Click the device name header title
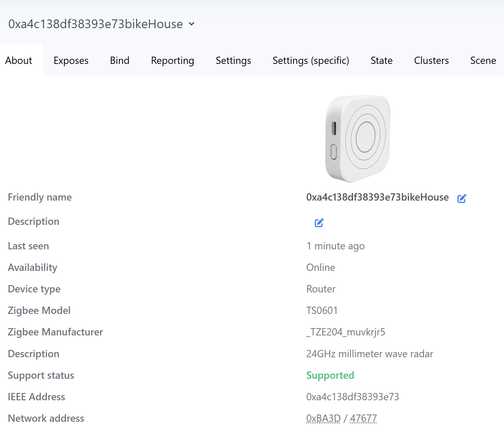The image size is (504, 426). tap(95, 24)
